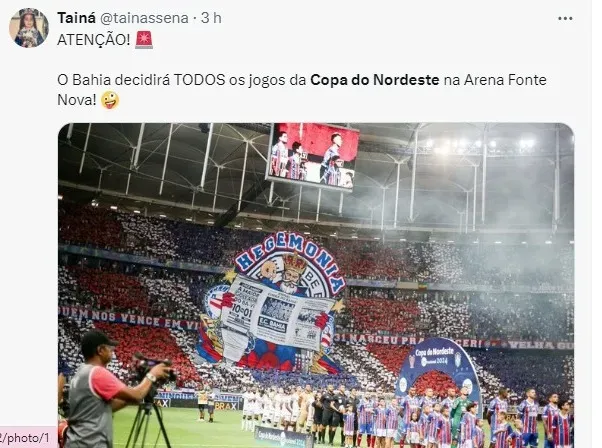Click the ATENÇÃO! text line
602x448 pixels.
coord(94,40)
